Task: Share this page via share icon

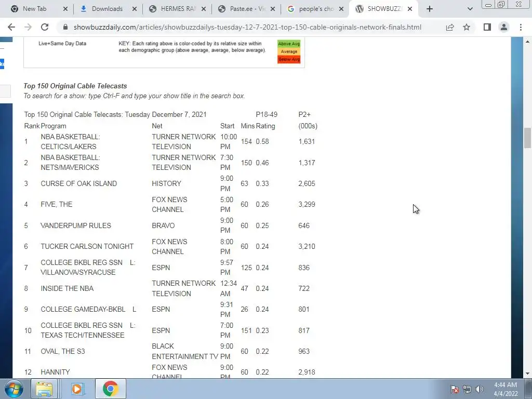Action: pyautogui.click(x=450, y=27)
